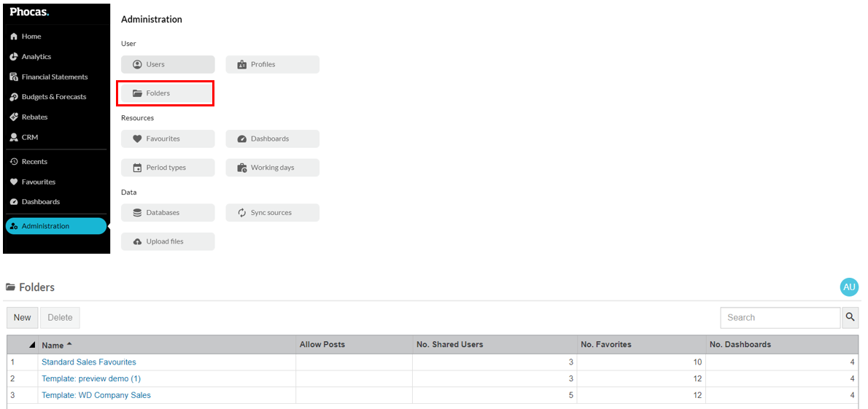Open the Period types tile

point(168,168)
